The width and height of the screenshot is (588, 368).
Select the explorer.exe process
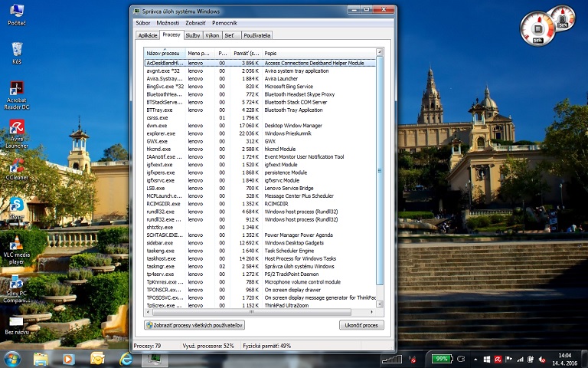[x=260, y=133]
